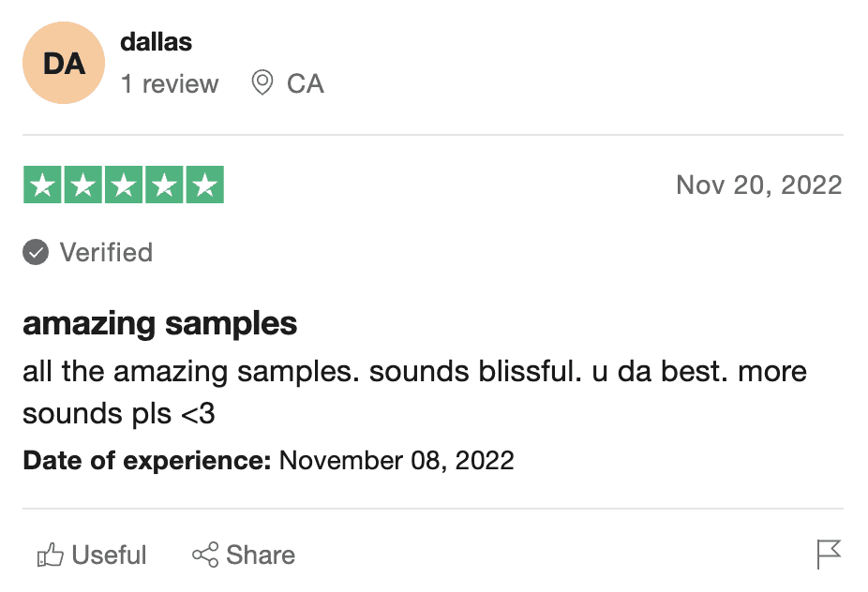
Task: Share this review
Action: point(244,555)
